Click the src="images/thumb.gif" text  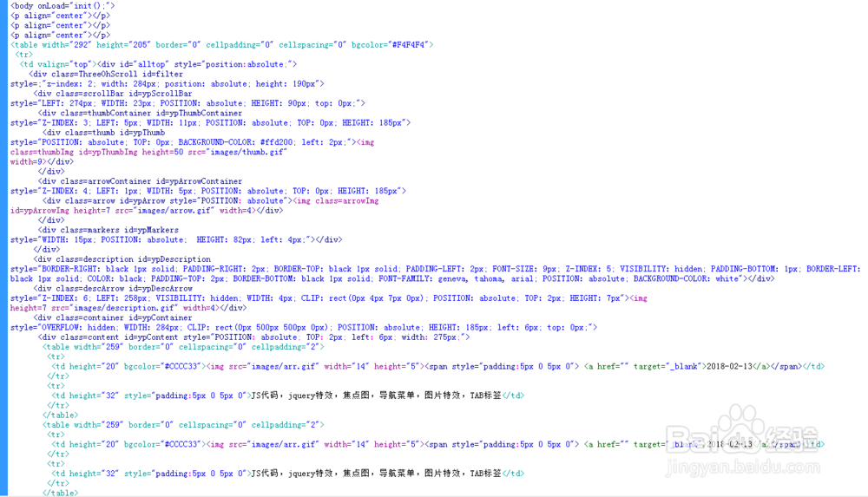tap(238, 152)
